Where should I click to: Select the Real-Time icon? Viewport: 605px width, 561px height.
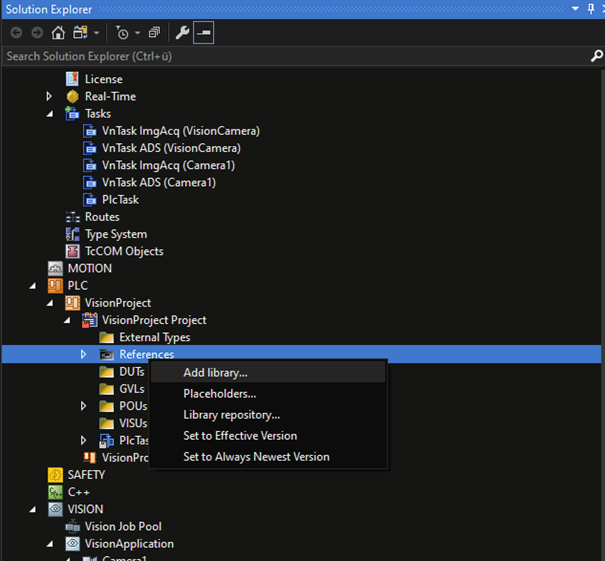(x=72, y=96)
